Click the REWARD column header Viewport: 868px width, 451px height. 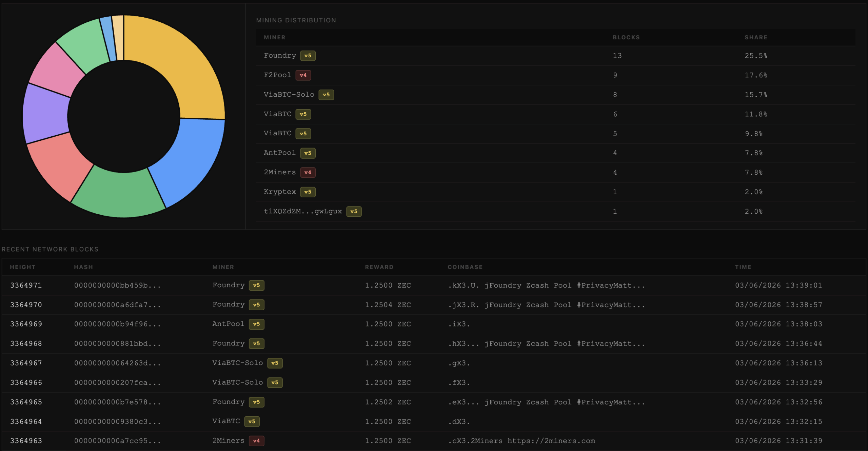[379, 267]
